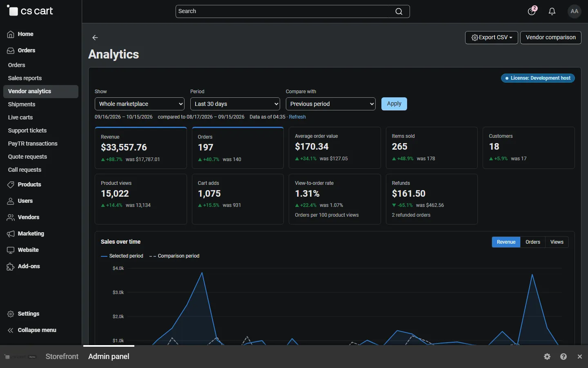Open the Show dropdown Whole marketplace

point(140,104)
